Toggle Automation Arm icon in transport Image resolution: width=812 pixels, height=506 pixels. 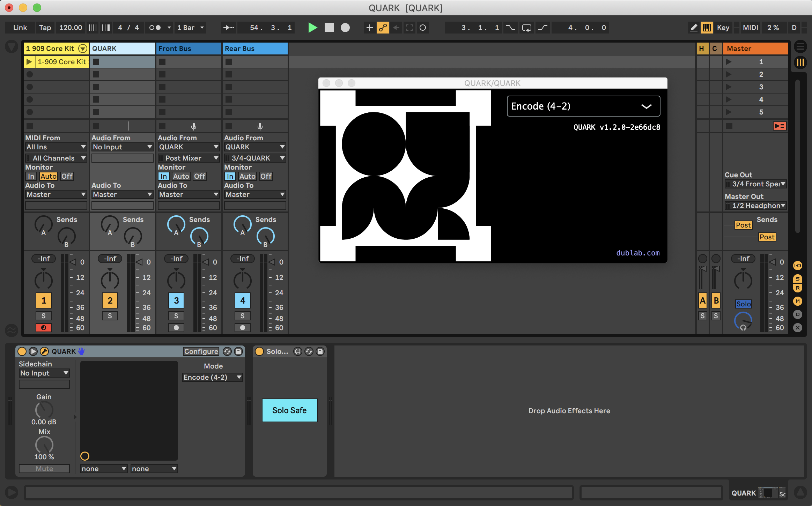(383, 28)
